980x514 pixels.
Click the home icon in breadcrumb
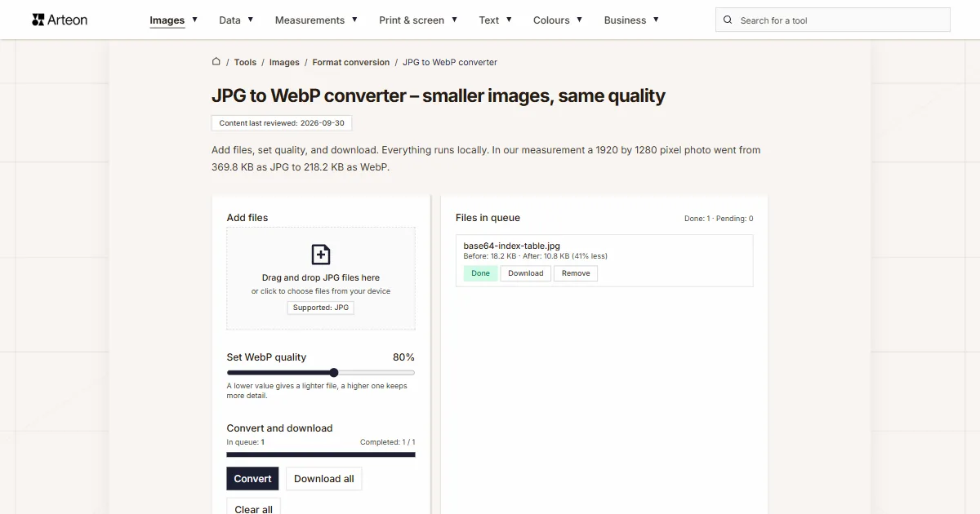[x=216, y=61]
